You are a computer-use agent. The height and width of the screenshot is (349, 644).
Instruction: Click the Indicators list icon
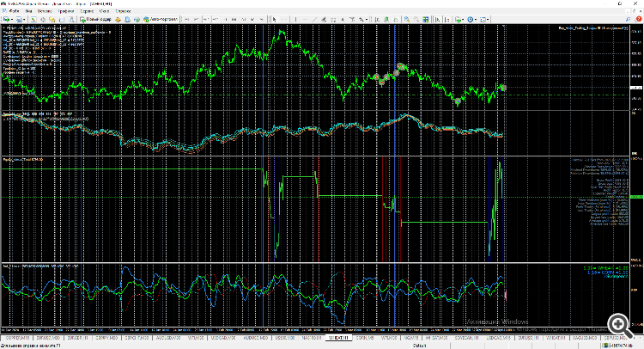[x=458, y=19]
